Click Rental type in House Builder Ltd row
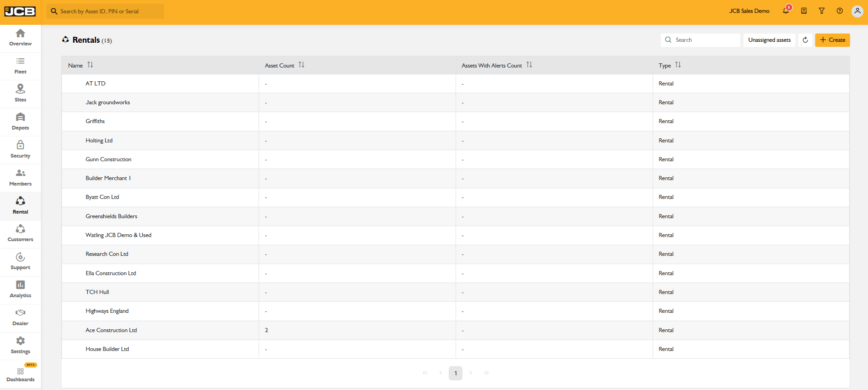Screen dimensions: 868x390 click(x=666, y=349)
